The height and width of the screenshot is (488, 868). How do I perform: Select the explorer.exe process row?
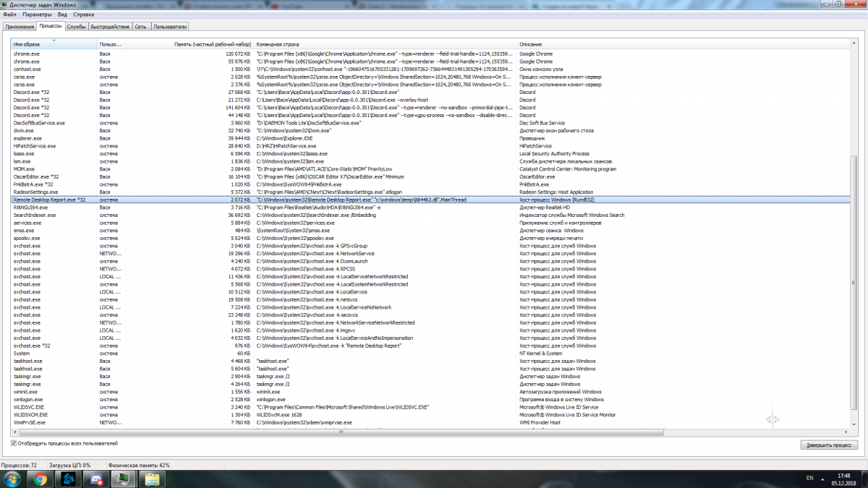pos(430,138)
